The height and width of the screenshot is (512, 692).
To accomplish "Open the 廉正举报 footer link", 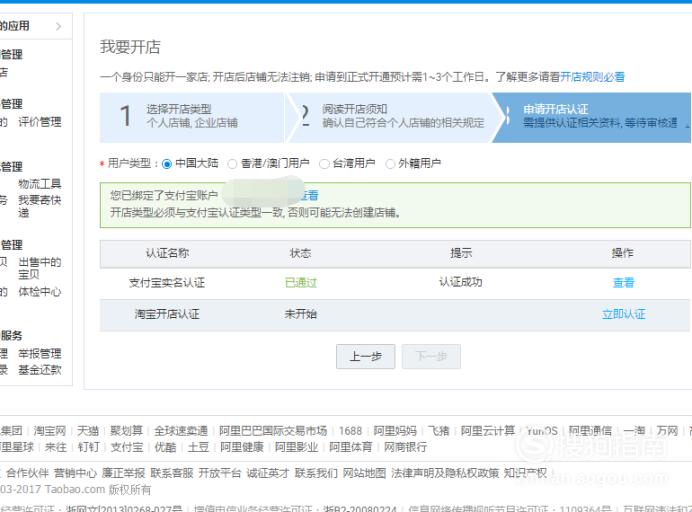I will [124, 473].
